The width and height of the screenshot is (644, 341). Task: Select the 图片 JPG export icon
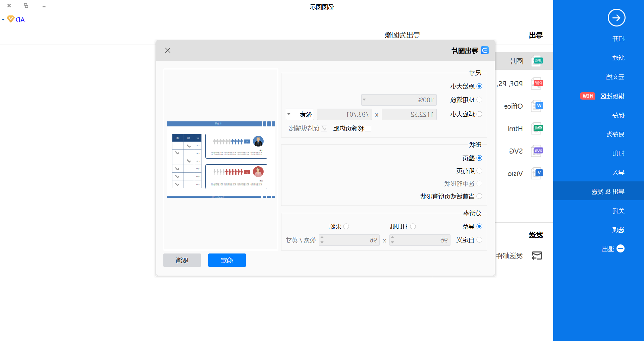(x=537, y=61)
